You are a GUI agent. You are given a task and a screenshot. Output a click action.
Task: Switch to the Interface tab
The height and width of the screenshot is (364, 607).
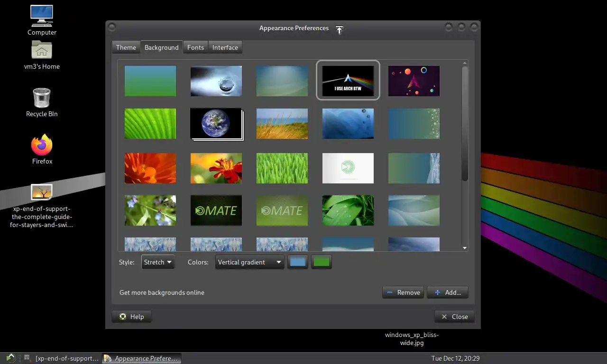[x=225, y=47]
